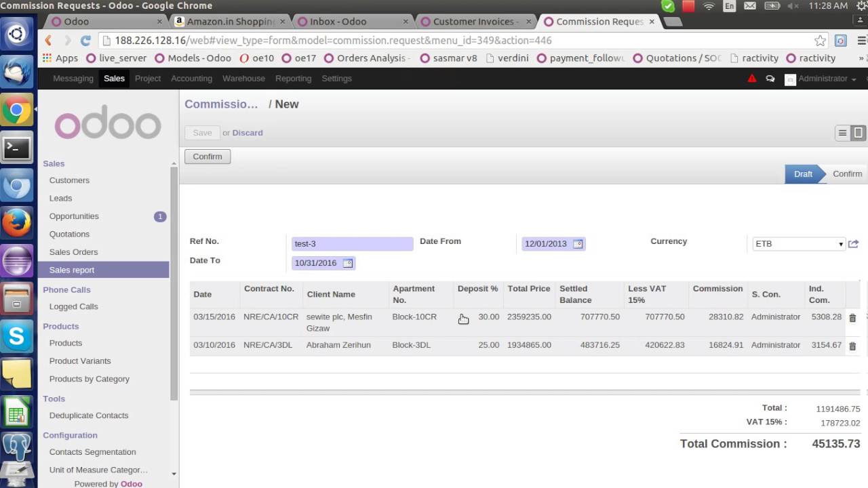Image resolution: width=868 pixels, height=488 pixels.
Task: Open conversations chat icon in top bar
Action: point(770,79)
